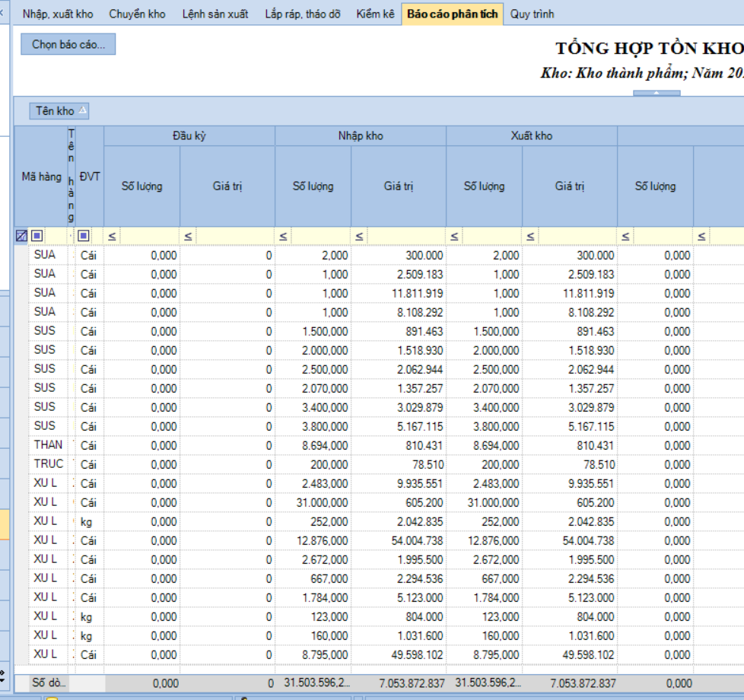744x700 pixels.
Task: Change filter condition icon for Mã hàng column
Action: point(37,236)
